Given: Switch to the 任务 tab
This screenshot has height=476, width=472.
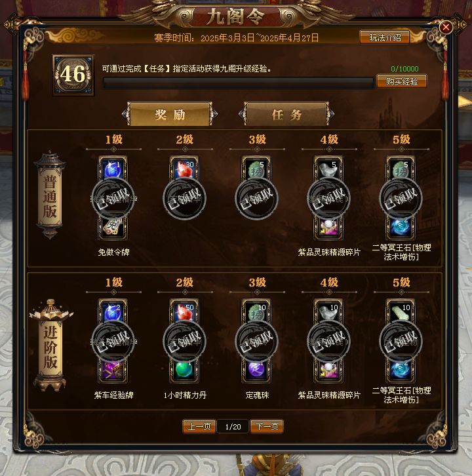Looking at the screenshot, I should [286, 115].
